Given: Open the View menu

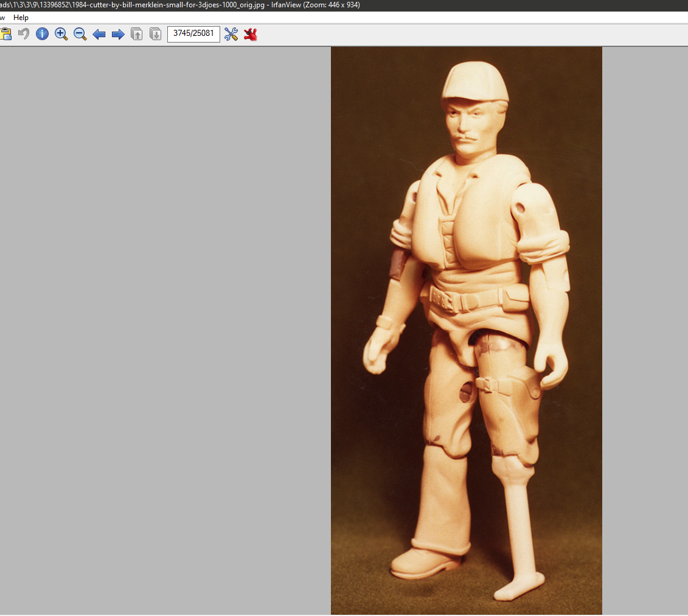Looking at the screenshot, I should pos(2,18).
